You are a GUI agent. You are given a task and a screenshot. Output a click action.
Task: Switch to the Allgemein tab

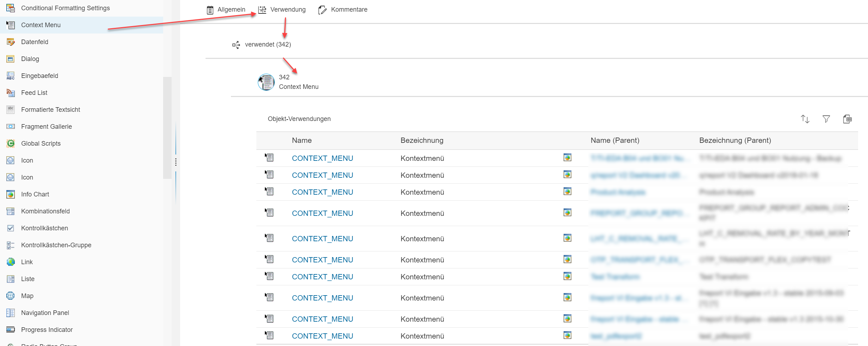[226, 10]
